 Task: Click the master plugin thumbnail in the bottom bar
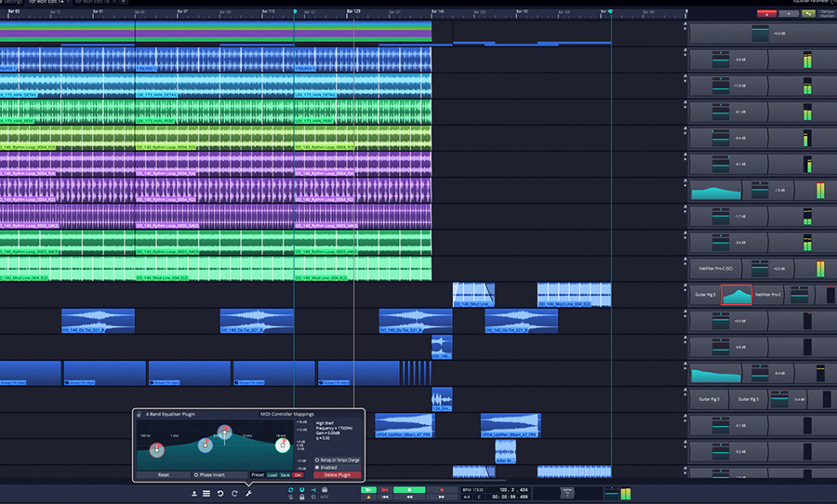click(x=567, y=494)
